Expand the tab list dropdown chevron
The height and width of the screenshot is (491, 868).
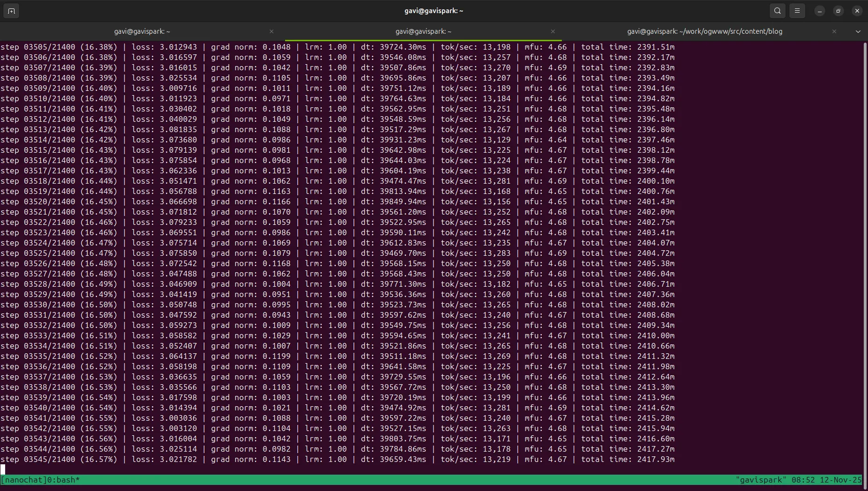(858, 31)
